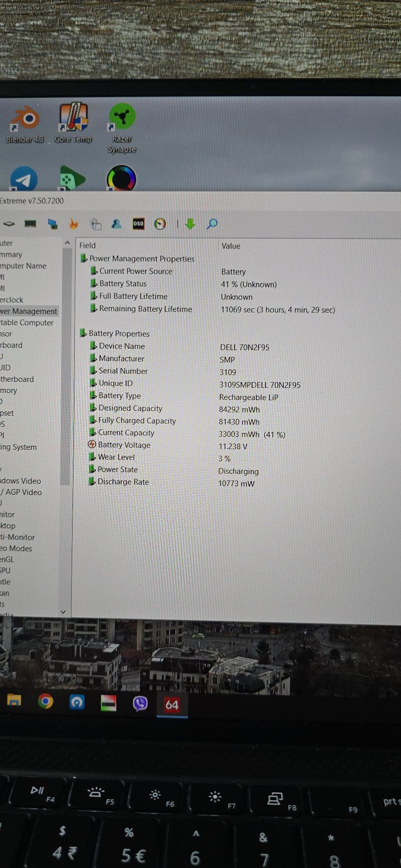Select the Computer Name tree item
This screenshot has width=401, height=868.
point(23,266)
